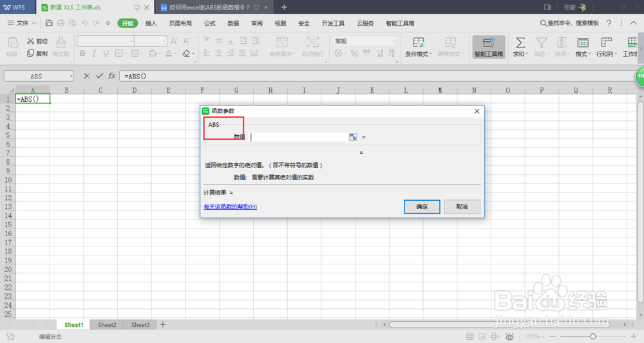Click the decrease font size icon

pyautogui.click(x=187, y=41)
